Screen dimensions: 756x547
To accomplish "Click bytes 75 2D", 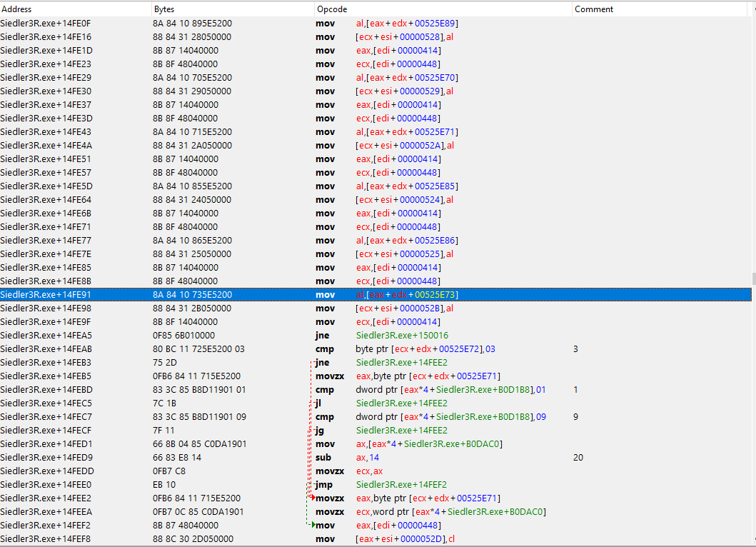I will (165, 363).
